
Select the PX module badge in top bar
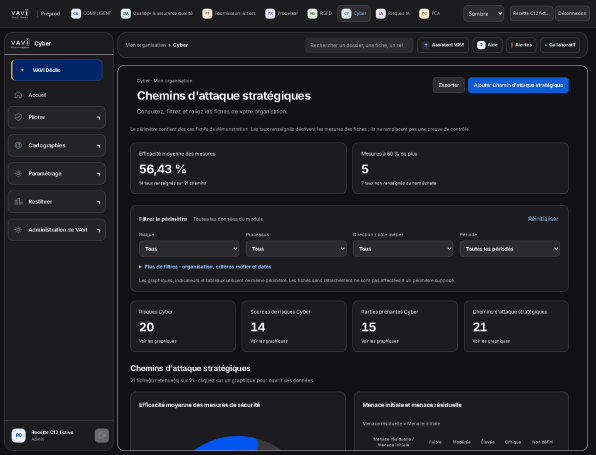click(x=270, y=14)
